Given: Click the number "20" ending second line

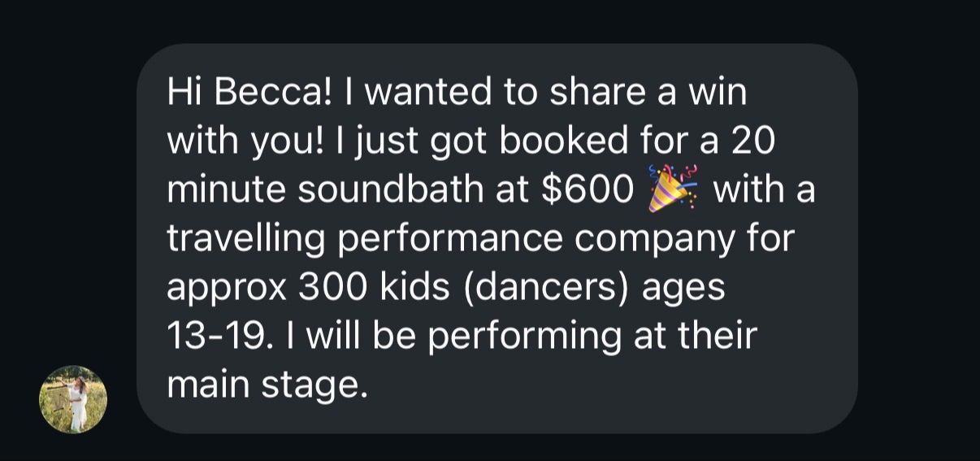Looking at the screenshot, I should 752,141.
